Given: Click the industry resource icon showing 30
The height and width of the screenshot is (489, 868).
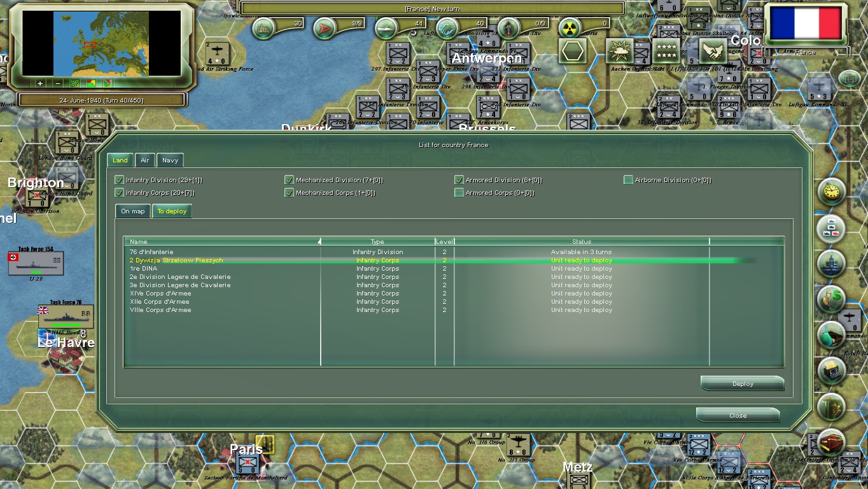Looking at the screenshot, I should click(264, 27).
